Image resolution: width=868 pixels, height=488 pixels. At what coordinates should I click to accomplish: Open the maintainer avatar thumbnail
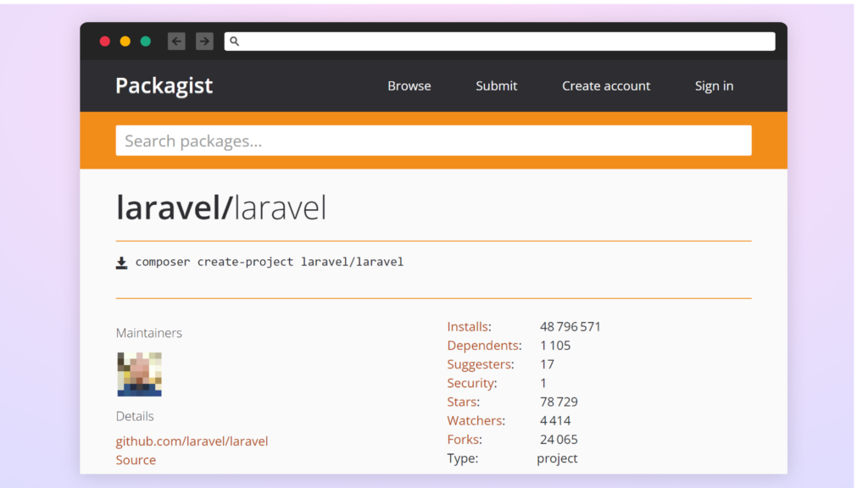click(x=140, y=374)
